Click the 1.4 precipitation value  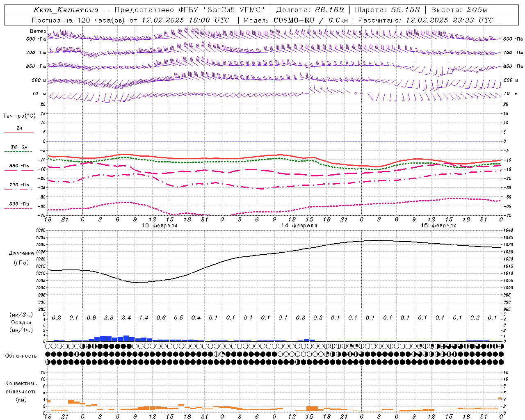coord(144,318)
